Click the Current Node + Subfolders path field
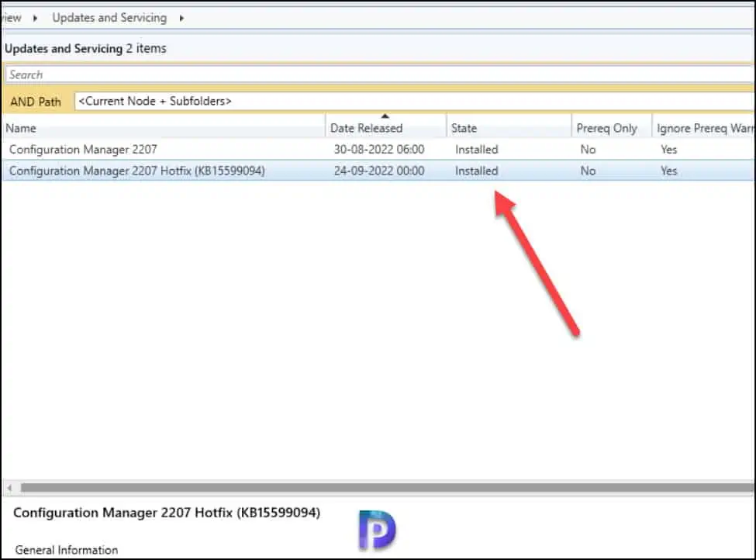 tap(414, 102)
